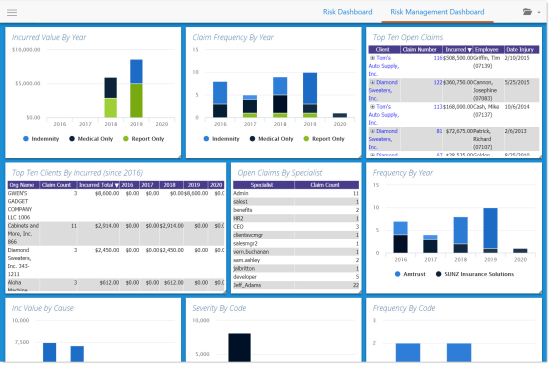
Task: Open the folder icon in header
Action: coord(527,12)
